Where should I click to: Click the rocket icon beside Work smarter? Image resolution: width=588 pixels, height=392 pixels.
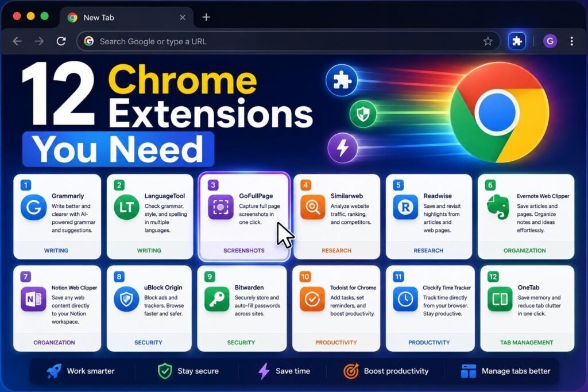[54, 371]
